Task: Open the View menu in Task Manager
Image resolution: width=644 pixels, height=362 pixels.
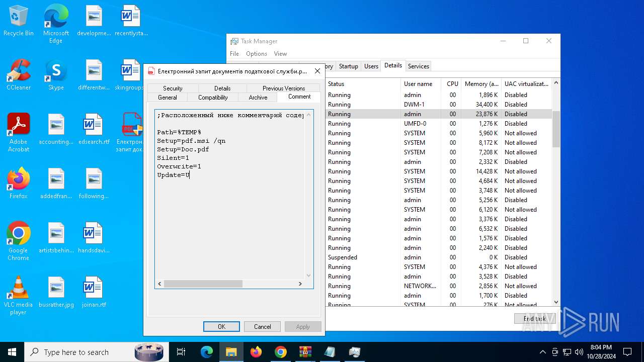Action: 280,54
